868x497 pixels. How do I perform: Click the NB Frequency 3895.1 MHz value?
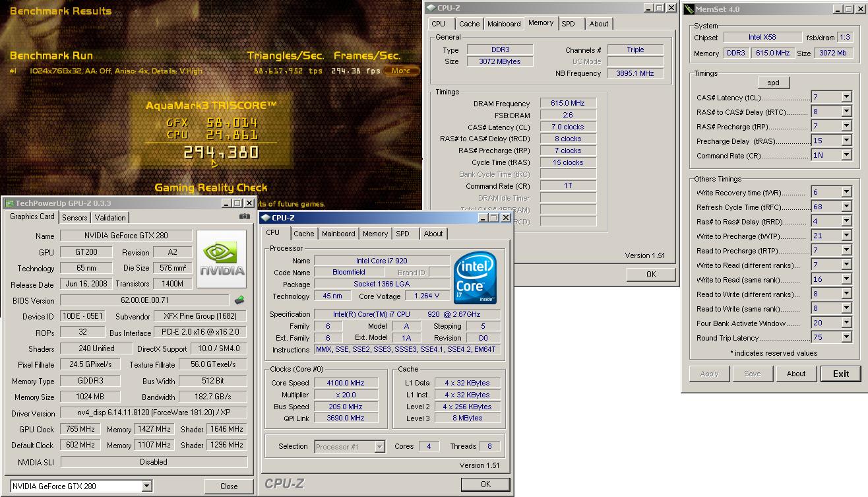pyautogui.click(x=635, y=73)
